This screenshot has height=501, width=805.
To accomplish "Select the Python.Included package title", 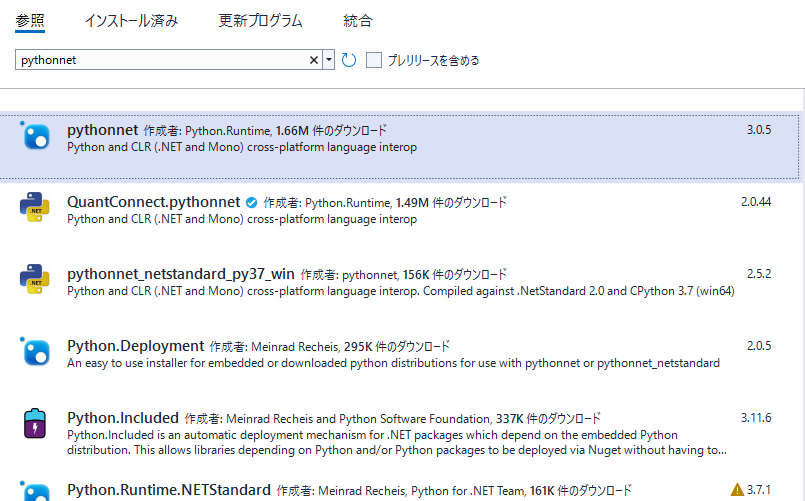I will [x=123, y=418].
